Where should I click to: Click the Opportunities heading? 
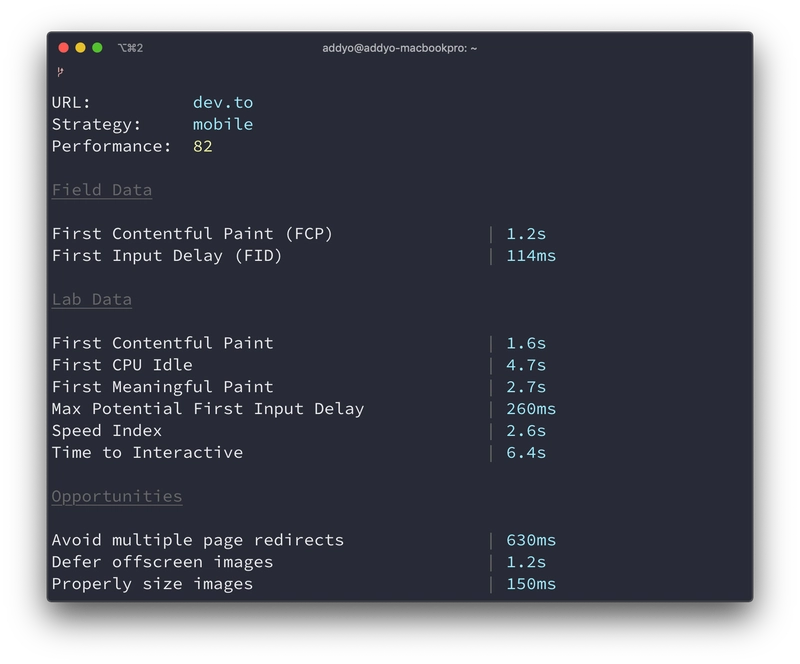coord(116,496)
